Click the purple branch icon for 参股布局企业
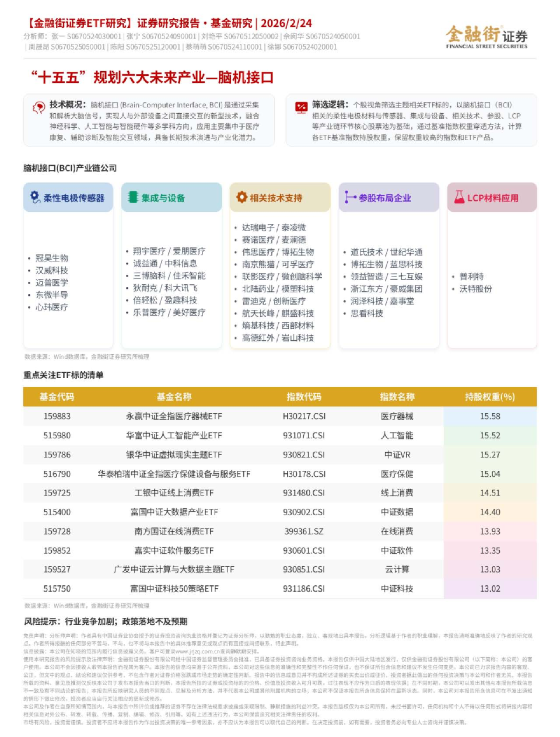Viewport: 560px width, 737px height. [350, 197]
